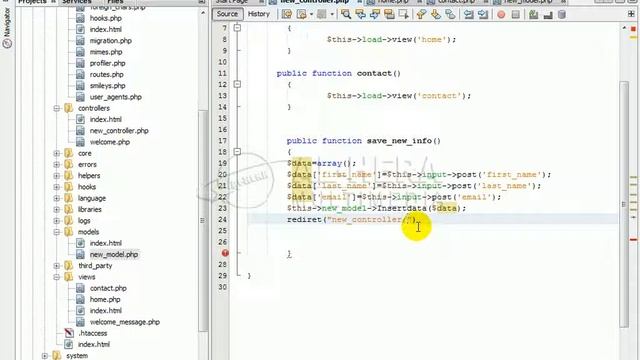Click the Shift Line Right icon

click(483, 14)
